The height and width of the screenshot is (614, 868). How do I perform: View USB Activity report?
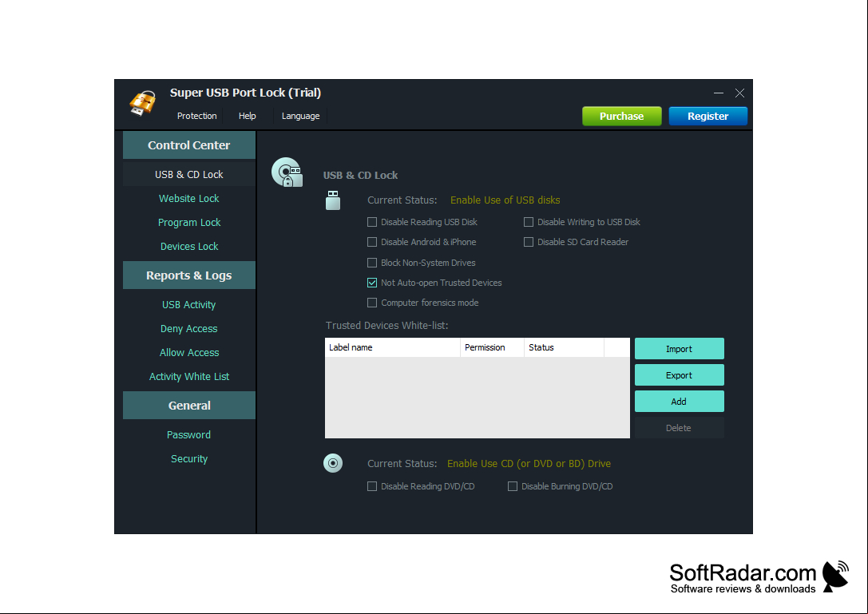pos(188,304)
